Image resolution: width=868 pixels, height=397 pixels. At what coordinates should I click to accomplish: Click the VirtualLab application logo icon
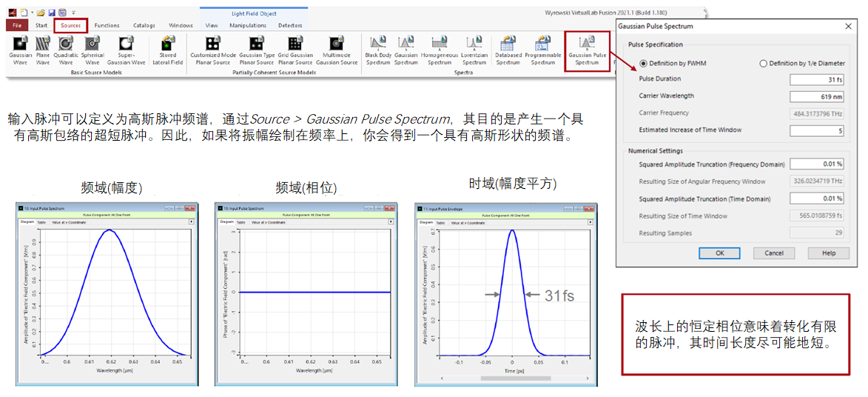(12, 12)
